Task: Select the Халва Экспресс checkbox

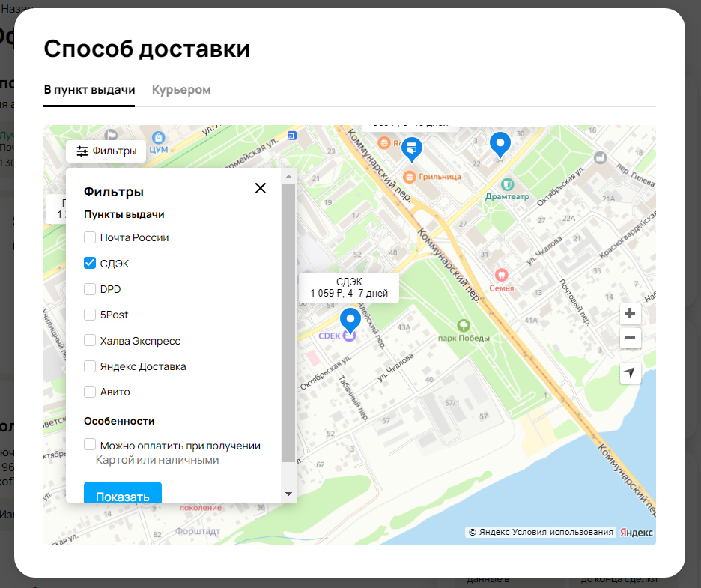Action: tap(90, 340)
